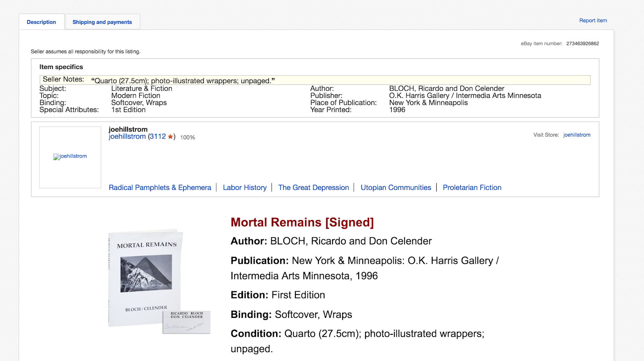Open joehillstrom seller profile link beside feedback score
This screenshot has width=644, height=361.
127,137
